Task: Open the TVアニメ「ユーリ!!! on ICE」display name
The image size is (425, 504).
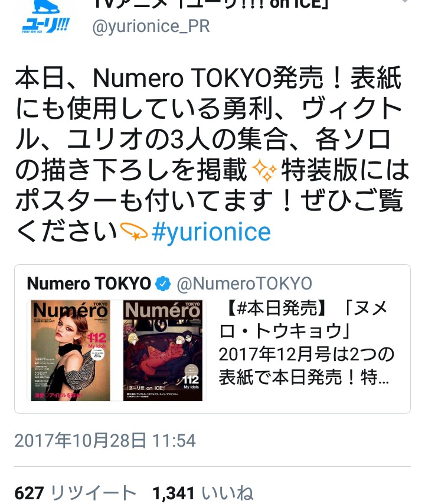Action: pos(211,4)
